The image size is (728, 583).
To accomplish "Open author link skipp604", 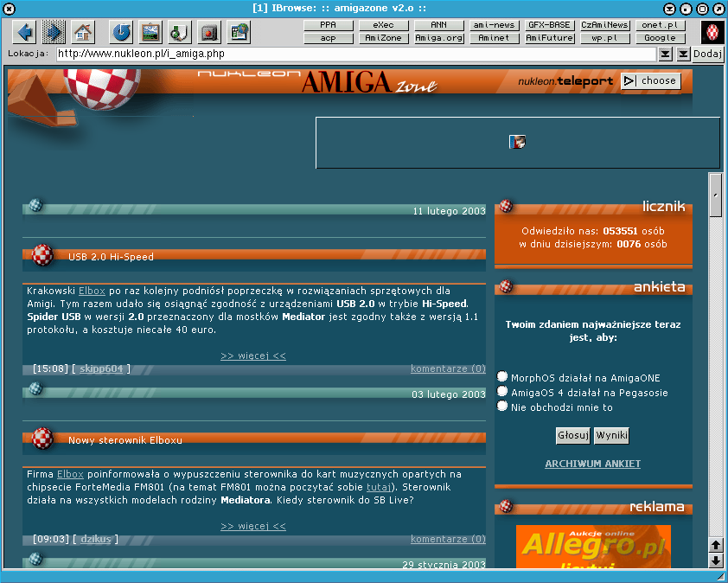I will (101, 368).
